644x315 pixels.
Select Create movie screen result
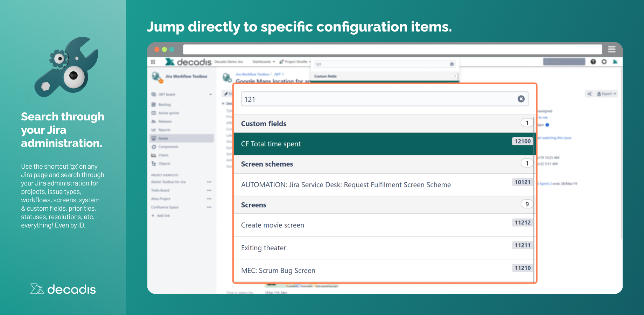[383, 225]
